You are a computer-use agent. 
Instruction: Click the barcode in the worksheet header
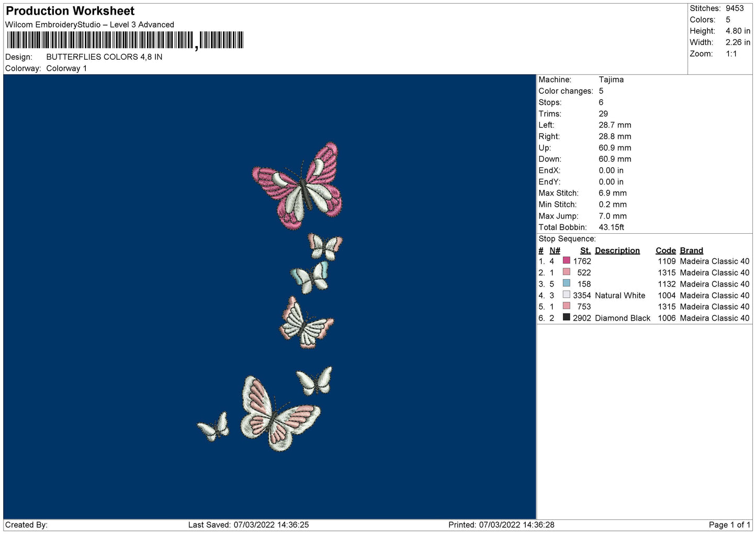click(125, 40)
